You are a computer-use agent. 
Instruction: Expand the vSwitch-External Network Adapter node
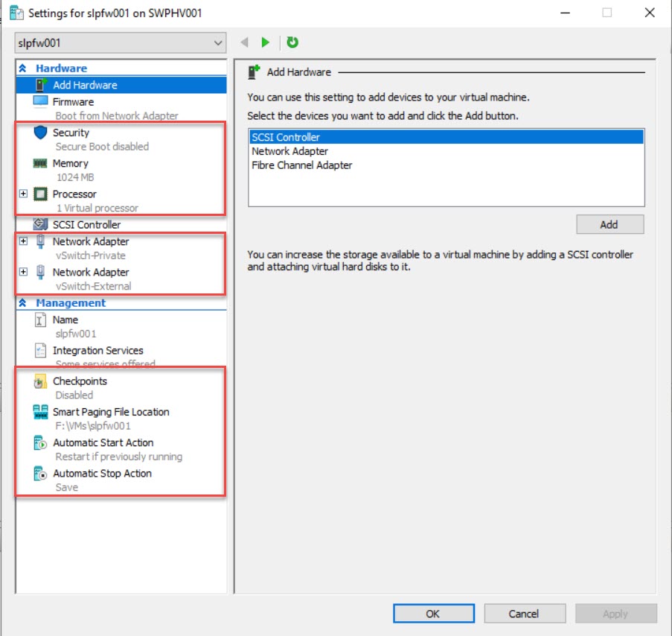click(23, 272)
